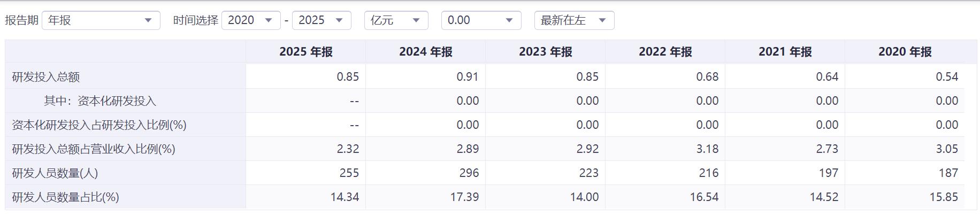Click the 2020 年报 column header
Viewport: 980px width, 216px height.
coord(905,52)
